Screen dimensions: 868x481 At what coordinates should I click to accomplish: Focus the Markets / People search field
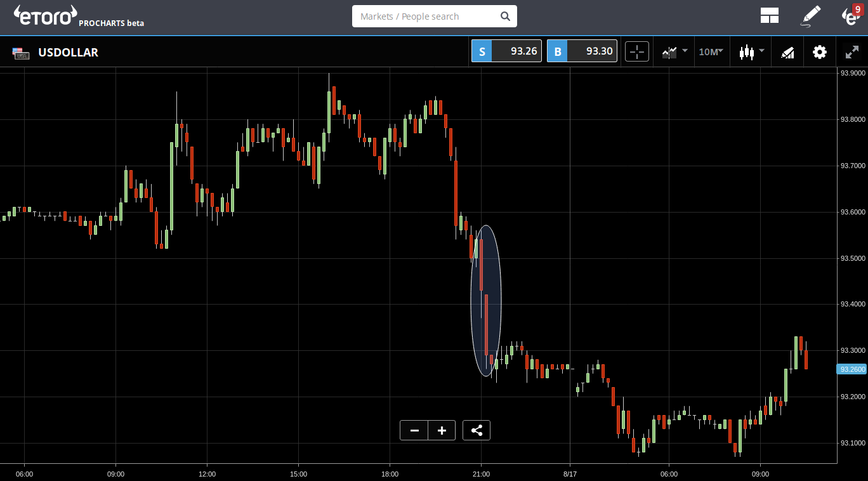coord(435,16)
